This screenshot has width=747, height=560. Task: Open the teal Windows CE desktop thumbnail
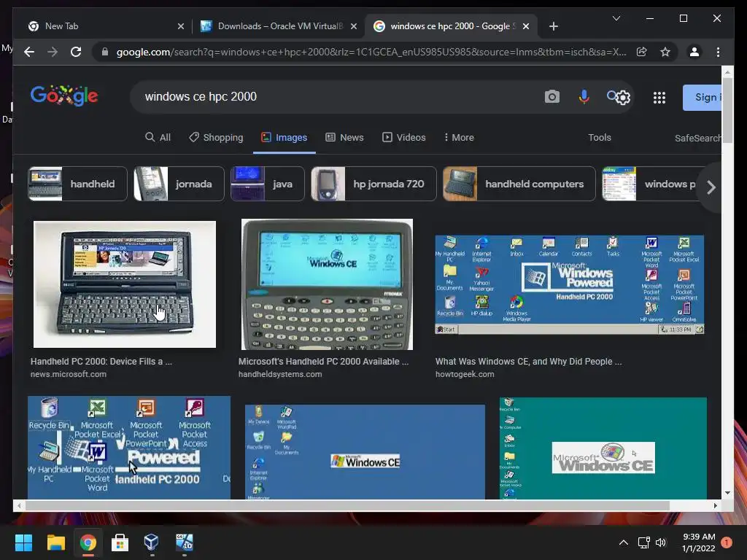603,448
